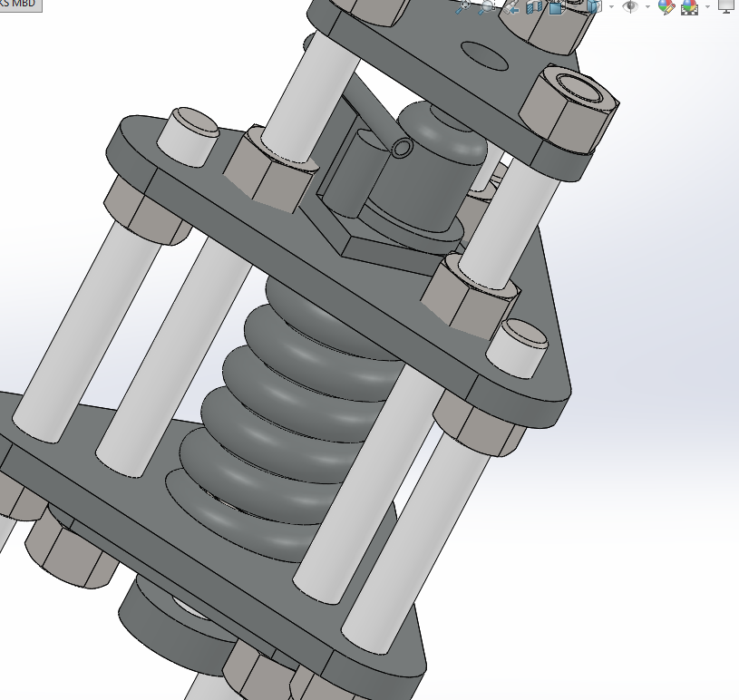This screenshot has height=700, width=739.
Task: Click the Zoom to Fit icon
Action: tap(463, 6)
